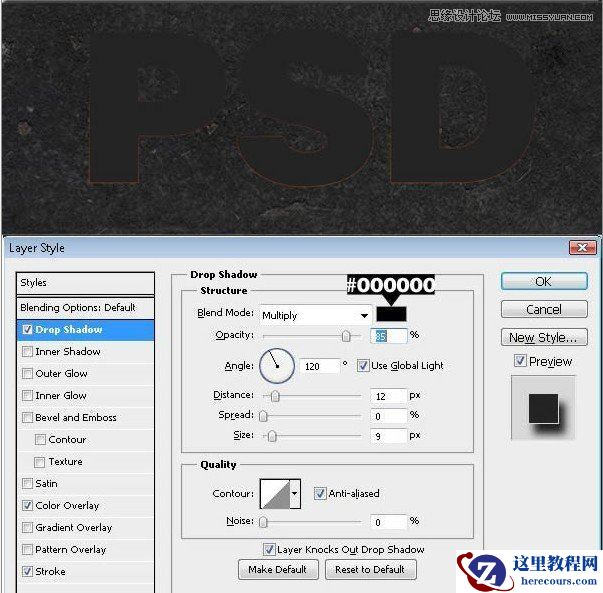Click the Noise value field

(x=388, y=522)
